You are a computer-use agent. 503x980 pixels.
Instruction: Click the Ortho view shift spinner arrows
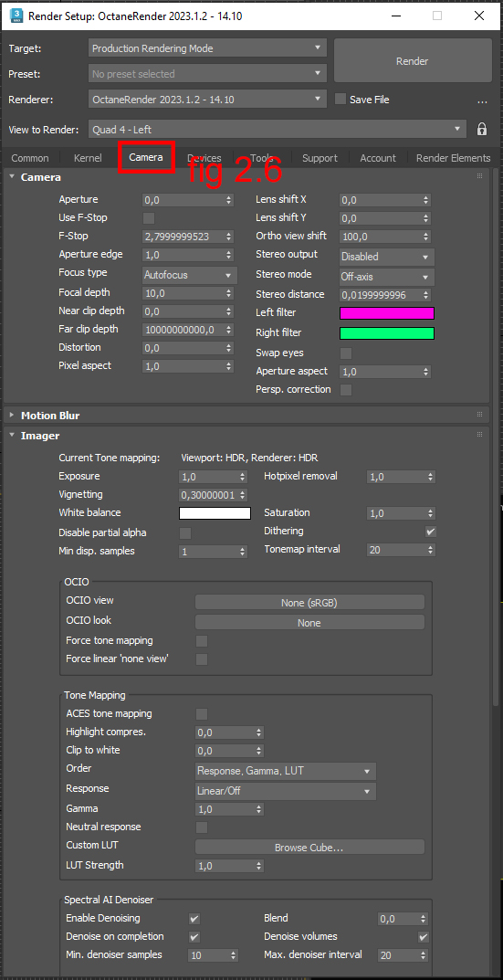(x=425, y=237)
